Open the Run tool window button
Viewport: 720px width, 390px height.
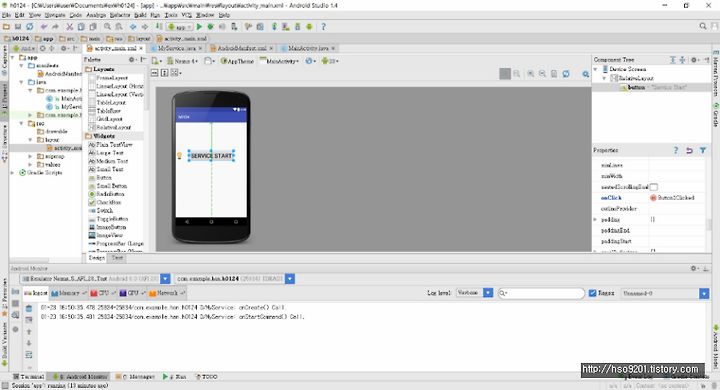[174, 377]
